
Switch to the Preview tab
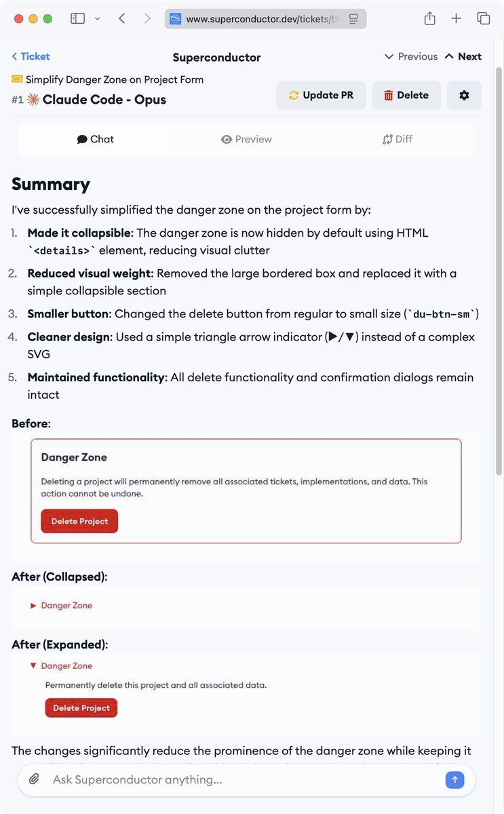246,139
